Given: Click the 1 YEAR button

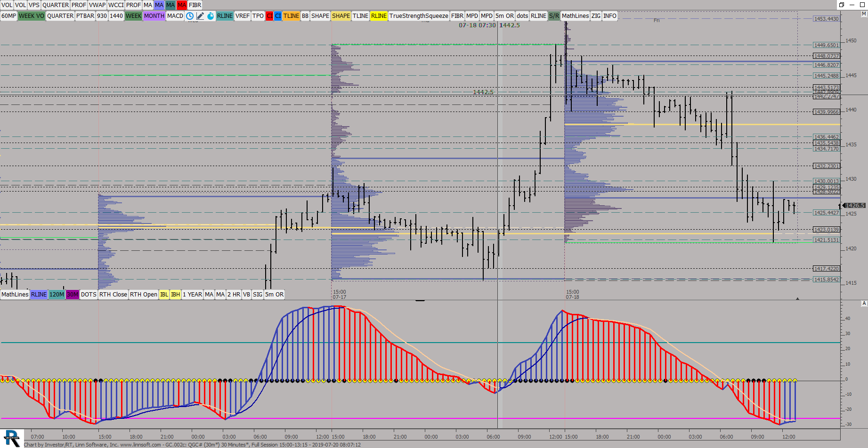Looking at the screenshot, I should tap(192, 295).
